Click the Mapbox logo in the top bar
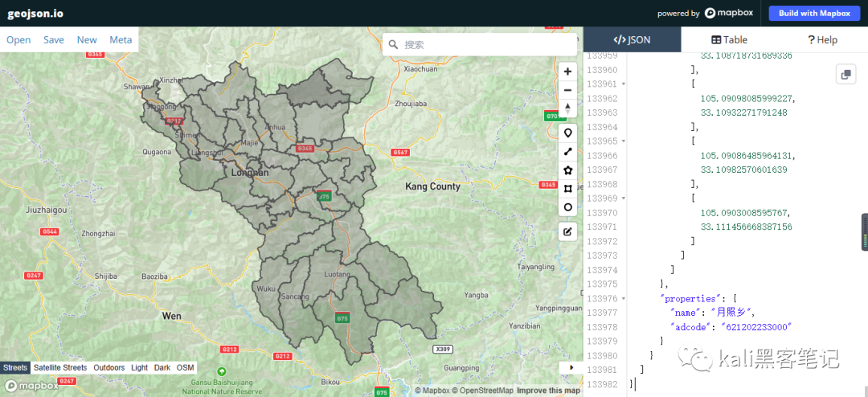Screen dimensions: 868x397 coord(729,14)
